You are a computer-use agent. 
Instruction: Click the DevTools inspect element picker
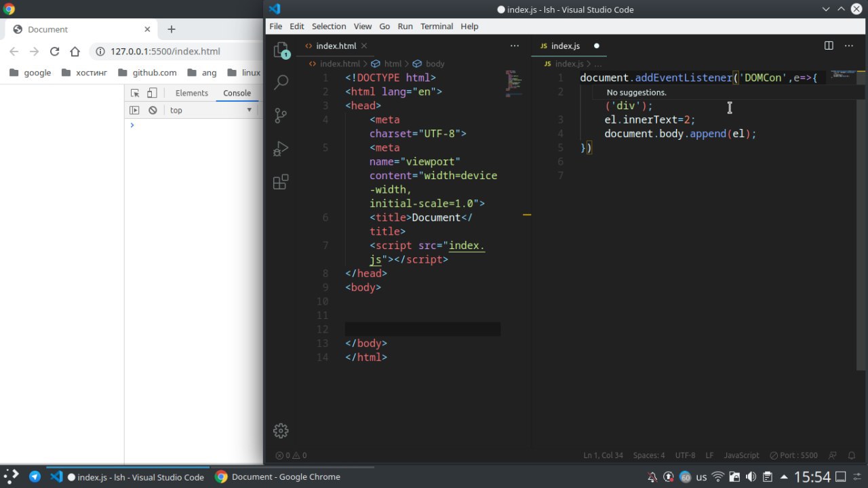(135, 93)
